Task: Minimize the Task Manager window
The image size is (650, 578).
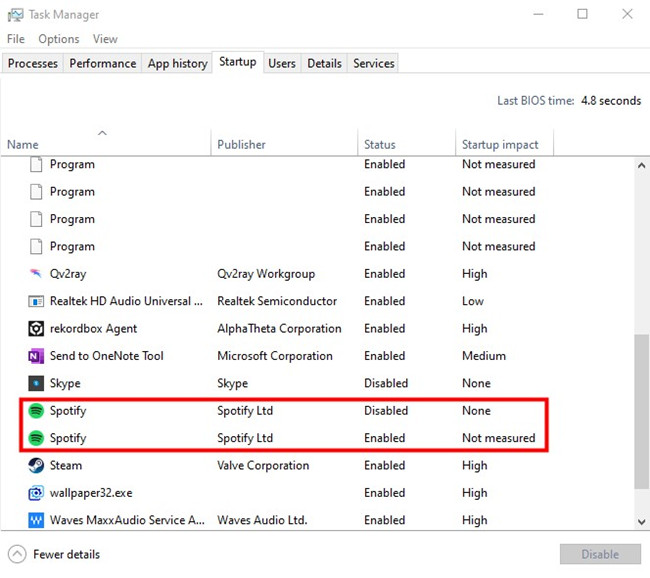Action: click(538, 15)
